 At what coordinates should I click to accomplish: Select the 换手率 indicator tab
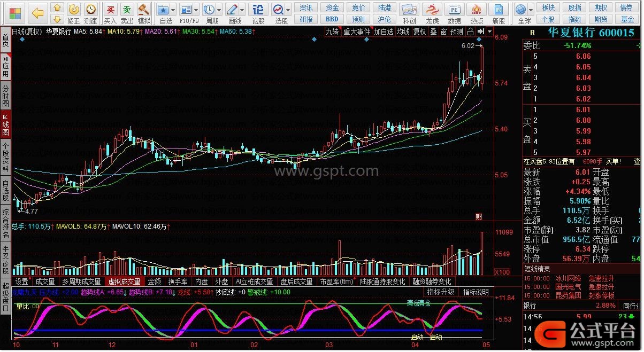point(178,281)
